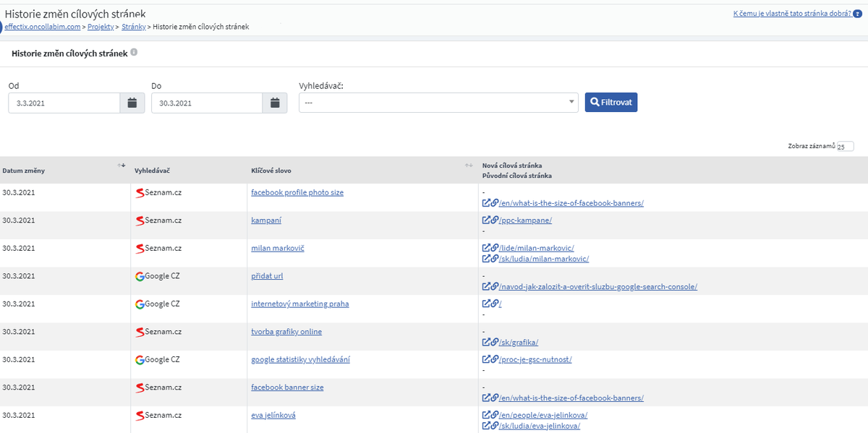Open the keyword 'facebook profile photo size'
Viewport: 868px width, 433px height.
pyautogui.click(x=297, y=192)
